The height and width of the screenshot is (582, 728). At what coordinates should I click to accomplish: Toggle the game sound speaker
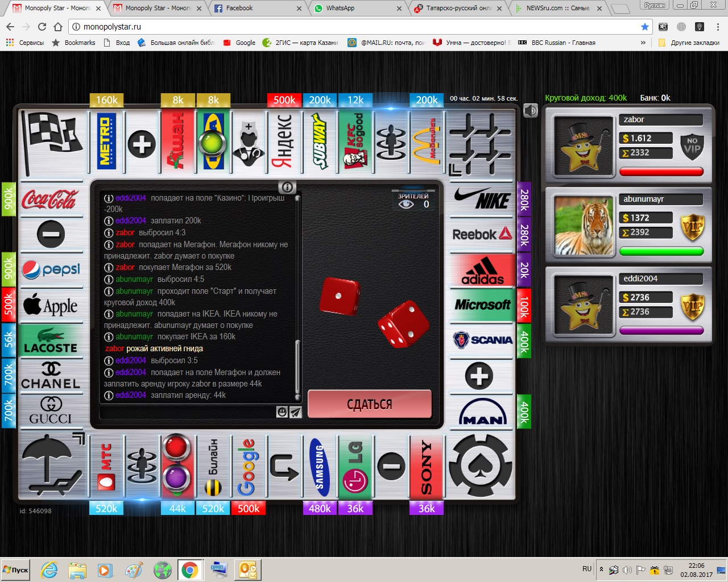click(x=531, y=110)
